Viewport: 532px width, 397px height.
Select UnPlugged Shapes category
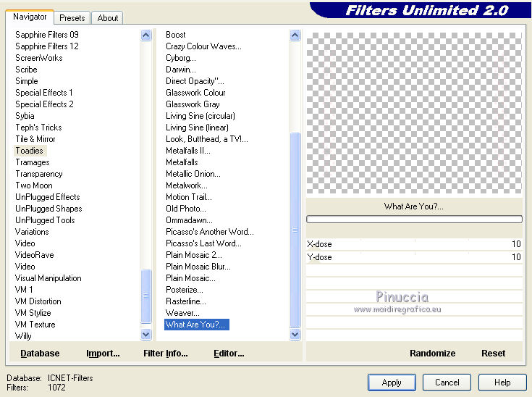48,209
